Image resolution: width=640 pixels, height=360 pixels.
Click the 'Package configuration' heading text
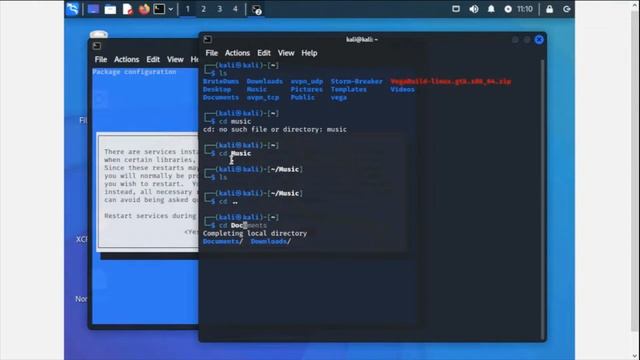tap(134, 72)
